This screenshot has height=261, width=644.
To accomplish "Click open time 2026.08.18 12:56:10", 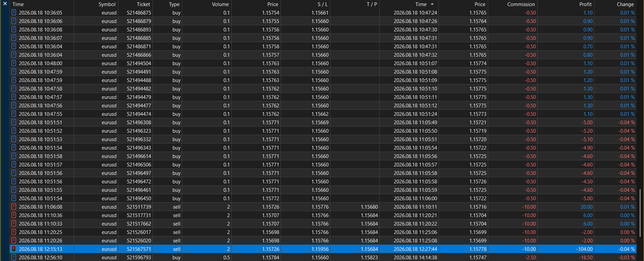I will (41, 258).
